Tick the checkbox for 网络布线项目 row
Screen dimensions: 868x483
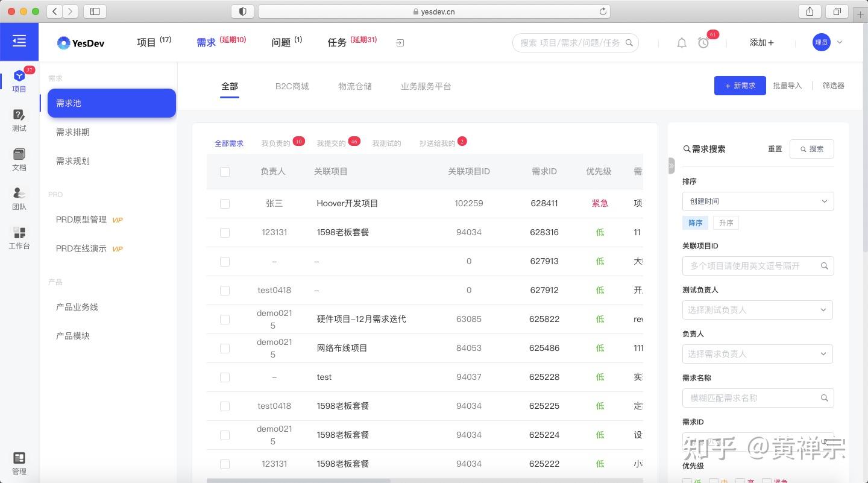pyautogui.click(x=225, y=349)
